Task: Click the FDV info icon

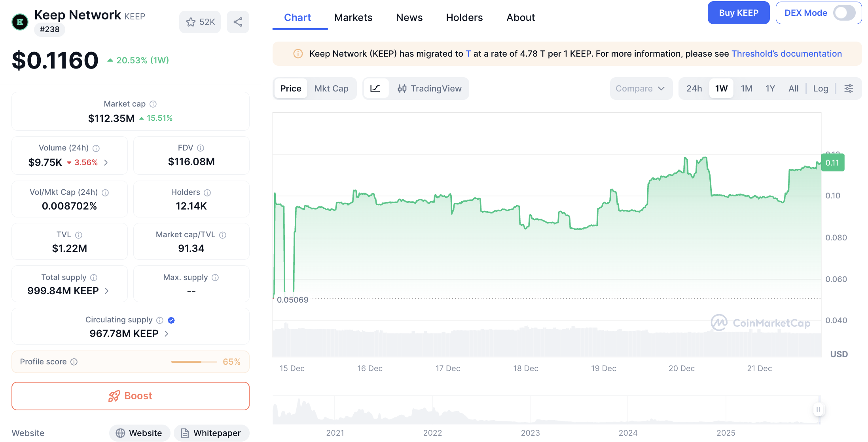Action: click(201, 148)
